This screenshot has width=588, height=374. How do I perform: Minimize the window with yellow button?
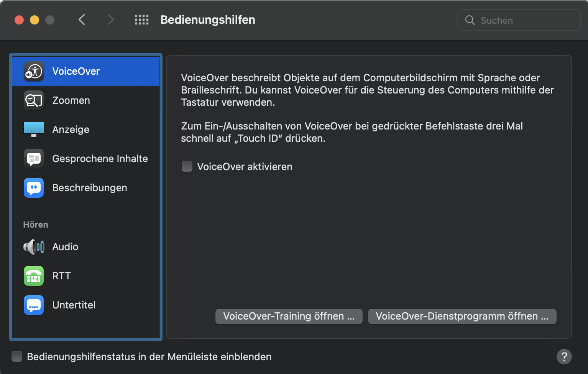tap(34, 20)
